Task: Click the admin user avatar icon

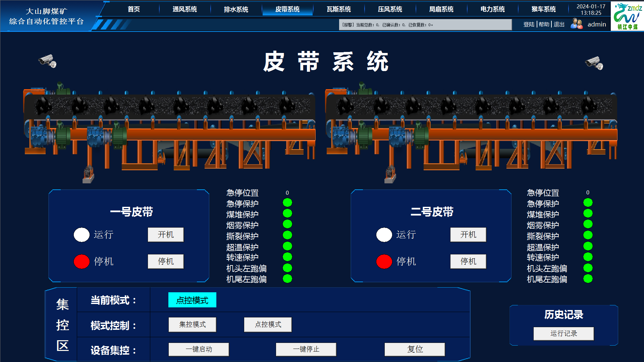Action: (576, 24)
